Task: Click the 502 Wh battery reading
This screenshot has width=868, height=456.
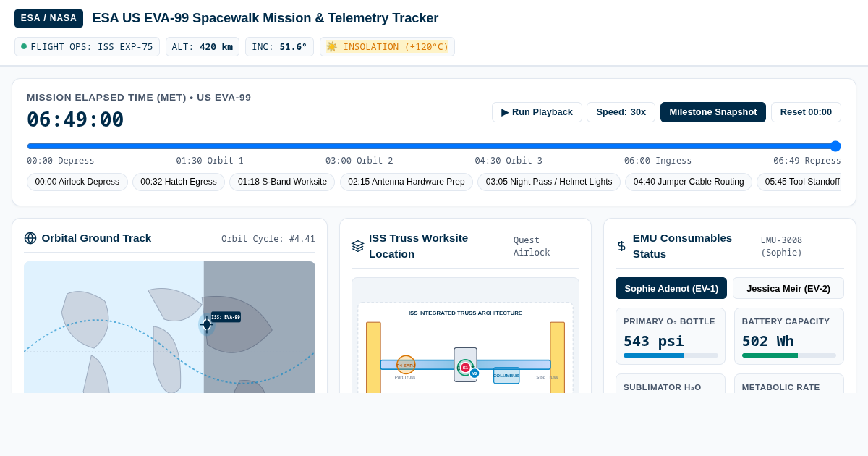Action: 768,341
